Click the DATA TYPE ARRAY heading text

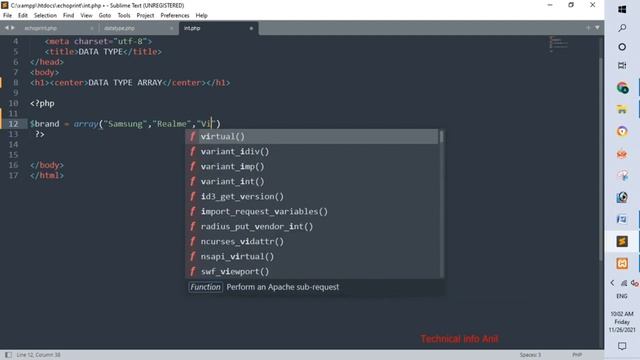(125, 82)
